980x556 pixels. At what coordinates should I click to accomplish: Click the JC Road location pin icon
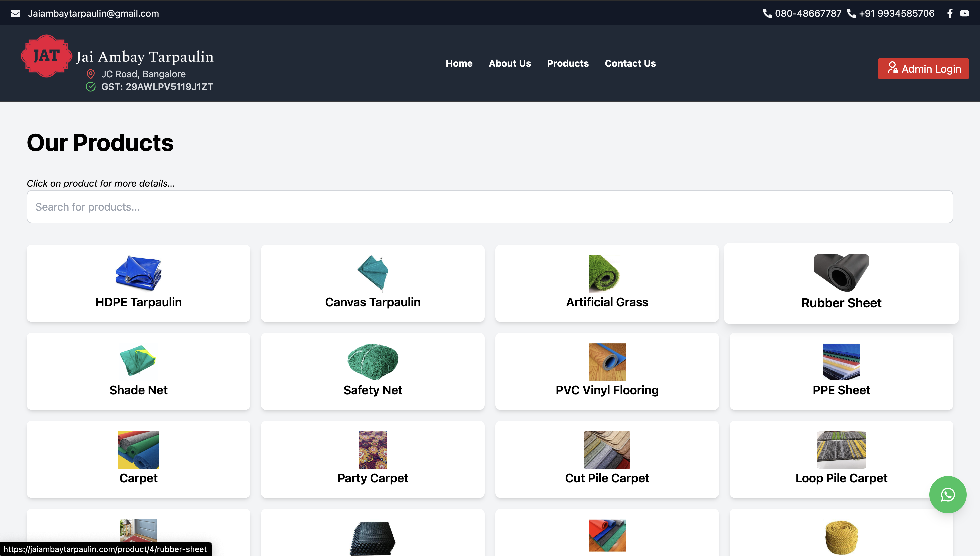(90, 74)
